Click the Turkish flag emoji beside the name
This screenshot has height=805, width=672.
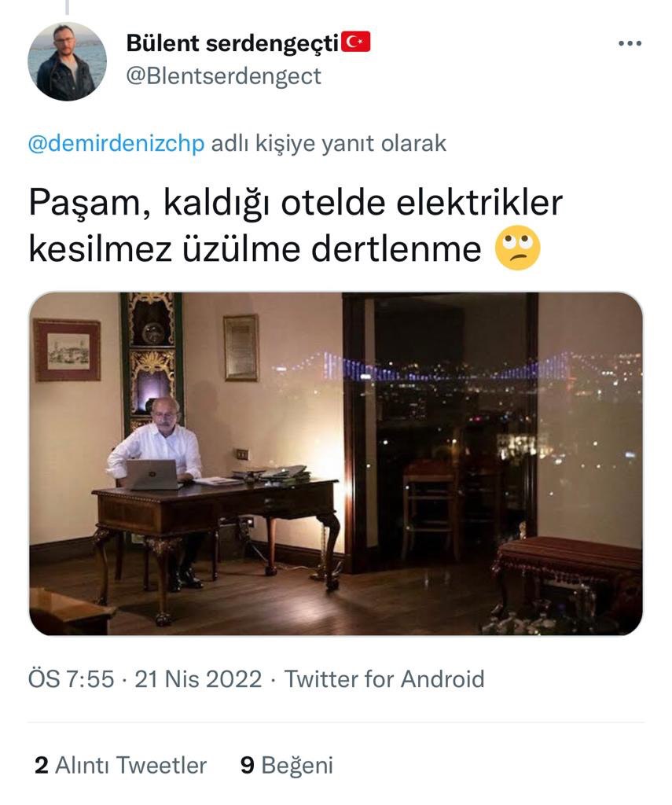click(356, 42)
